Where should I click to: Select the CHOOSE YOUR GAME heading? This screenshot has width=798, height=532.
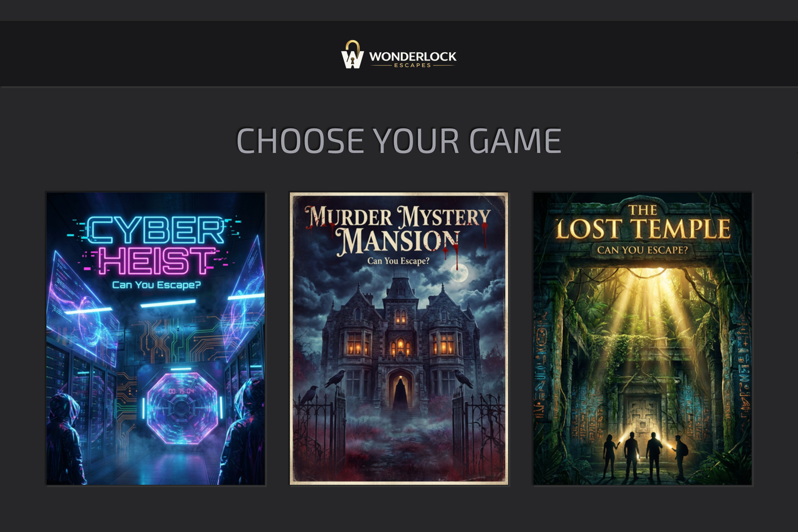[x=399, y=141]
